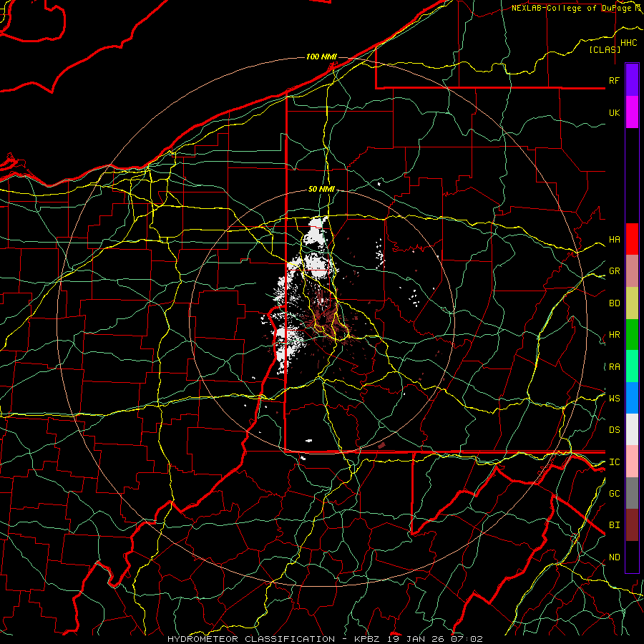644x644 pixels.
Task: Pick the RA light green legend swatch
Action: [632, 366]
